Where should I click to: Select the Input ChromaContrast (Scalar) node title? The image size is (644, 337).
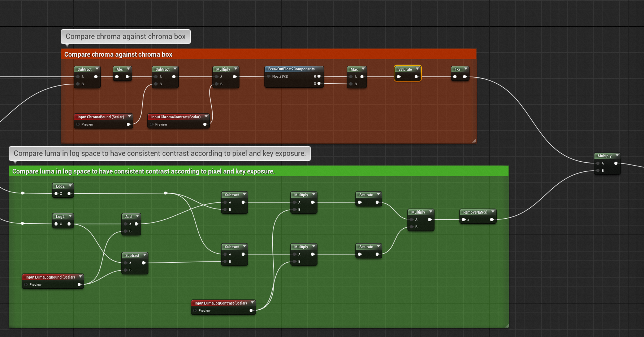tap(176, 117)
